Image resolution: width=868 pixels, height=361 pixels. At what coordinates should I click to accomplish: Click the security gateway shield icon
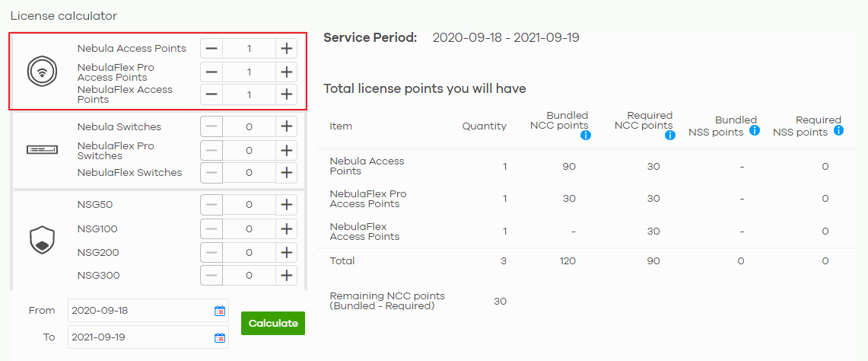pyautogui.click(x=43, y=240)
